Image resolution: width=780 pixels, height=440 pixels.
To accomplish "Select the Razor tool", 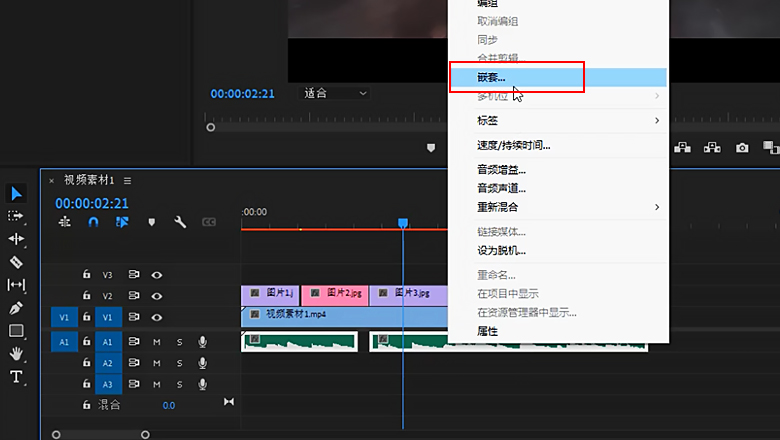I will pyautogui.click(x=16, y=262).
